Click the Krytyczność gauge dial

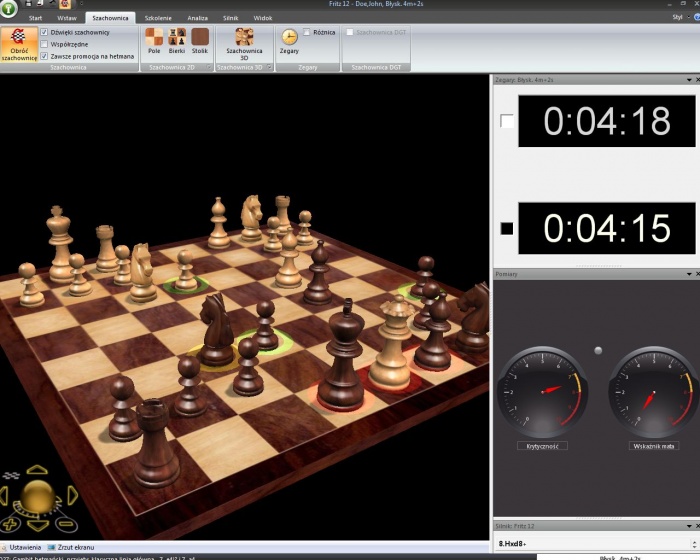coord(542,393)
